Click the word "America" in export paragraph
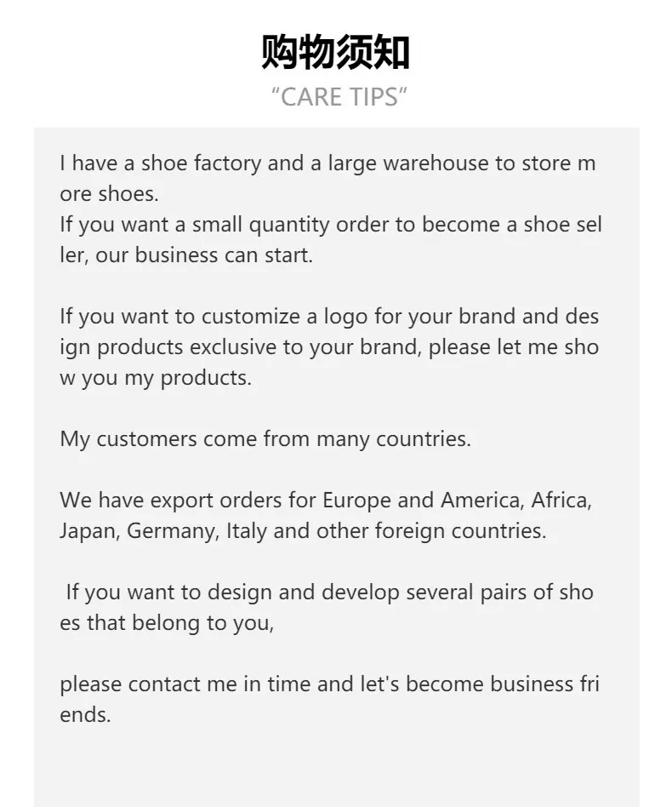This screenshot has width=672, height=807. pos(482,501)
